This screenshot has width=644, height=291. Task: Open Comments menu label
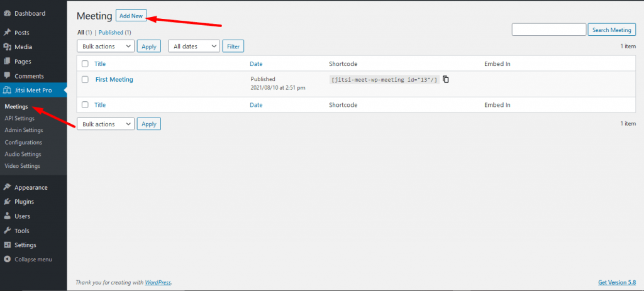tap(29, 76)
